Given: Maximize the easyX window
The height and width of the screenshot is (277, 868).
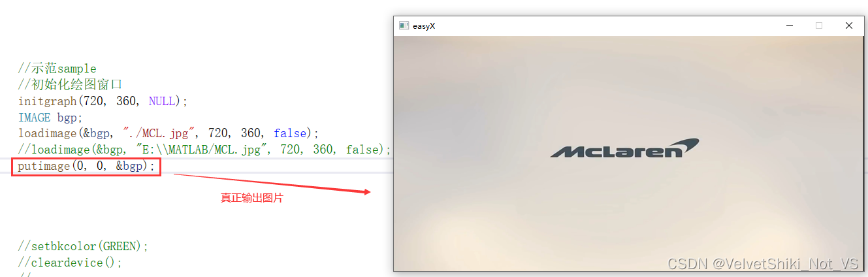Looking at the screenshot, I should tap(819, 26).
